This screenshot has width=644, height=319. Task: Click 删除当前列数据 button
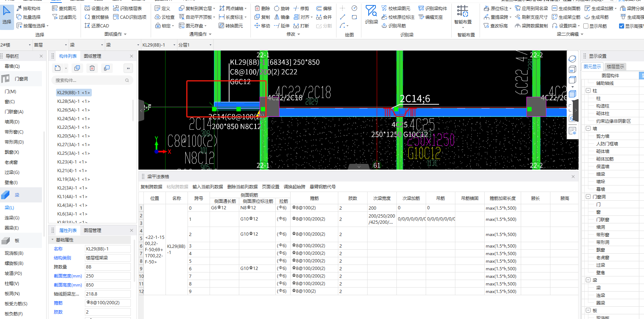coord(242,187)
